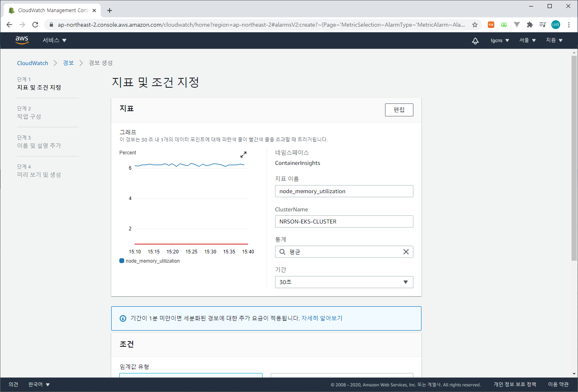Viewport: 578px width, 392px height.
Task: Click the 통계 평균 statistic field
Action: pyautogui.click(x=344, y=252)
